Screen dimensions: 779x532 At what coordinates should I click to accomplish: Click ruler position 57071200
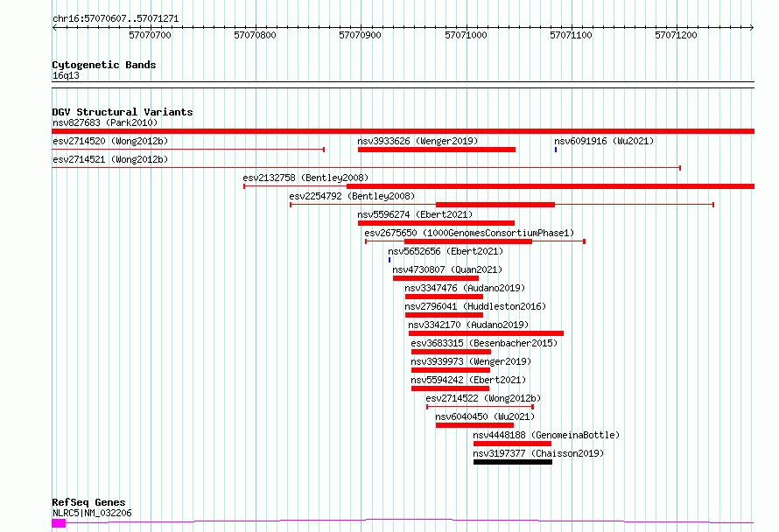pos(676,35)
